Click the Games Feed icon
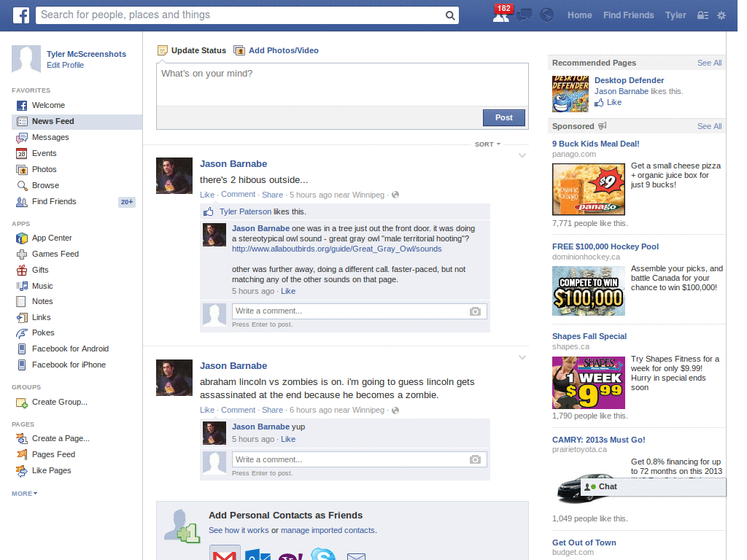This screenshot has width=747, height=560. point(22,254)
